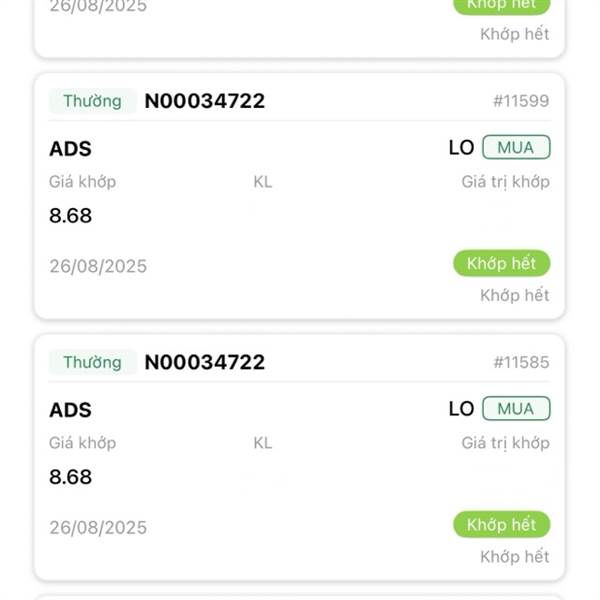The image size is (600, 600).
Task: Click the Thường tag on order #11585
Action: (x=93, y=362)
